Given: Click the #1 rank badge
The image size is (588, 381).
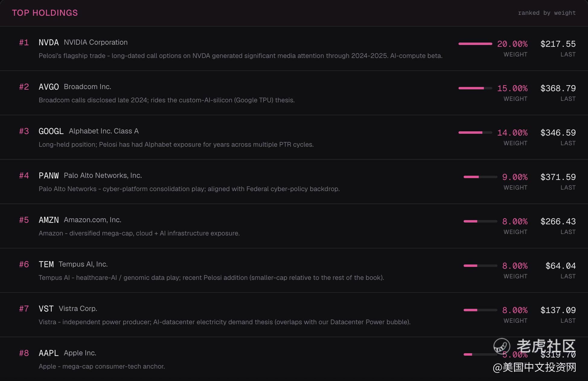Looking at the screenshot, I should [x=24, y=42].
